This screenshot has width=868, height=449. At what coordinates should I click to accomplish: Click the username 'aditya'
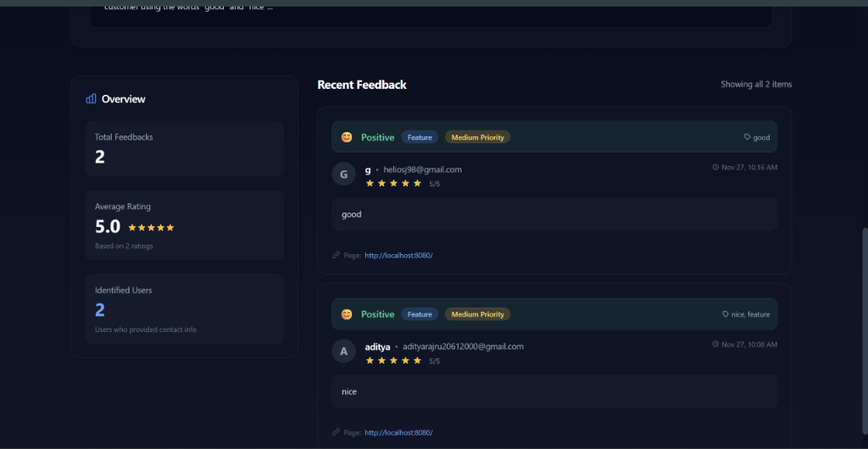click(x=377, y=346)
